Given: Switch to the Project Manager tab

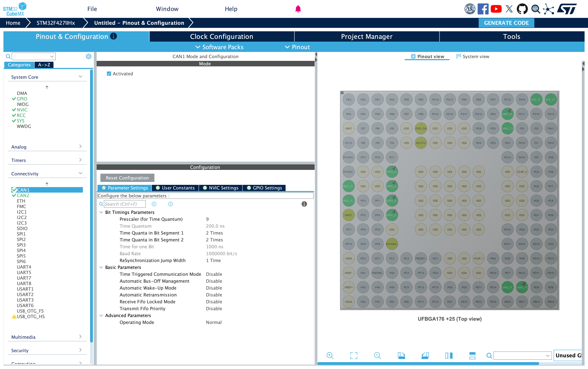Looking at the screenshot, I should click(x=367, y=36).
